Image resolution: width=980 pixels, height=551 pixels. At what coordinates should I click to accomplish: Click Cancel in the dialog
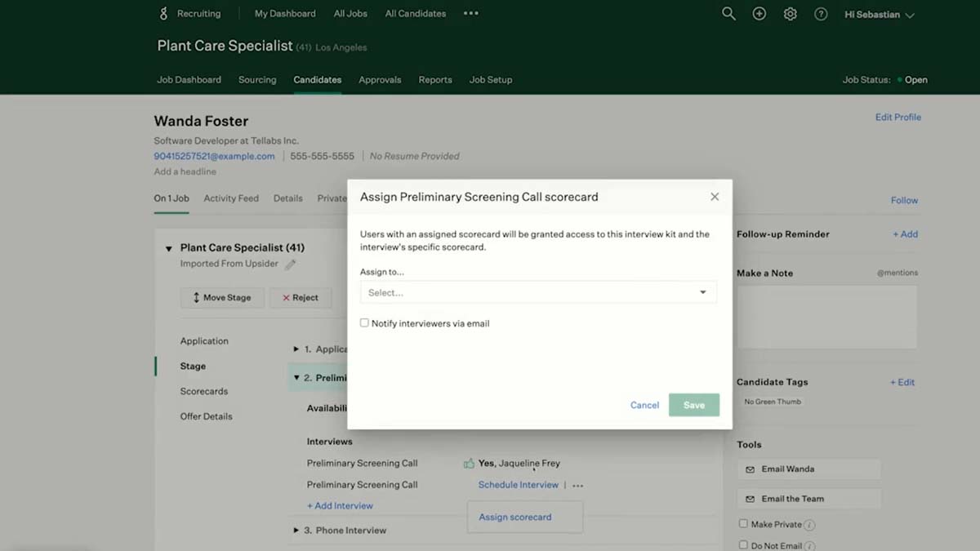click(644, 406)
